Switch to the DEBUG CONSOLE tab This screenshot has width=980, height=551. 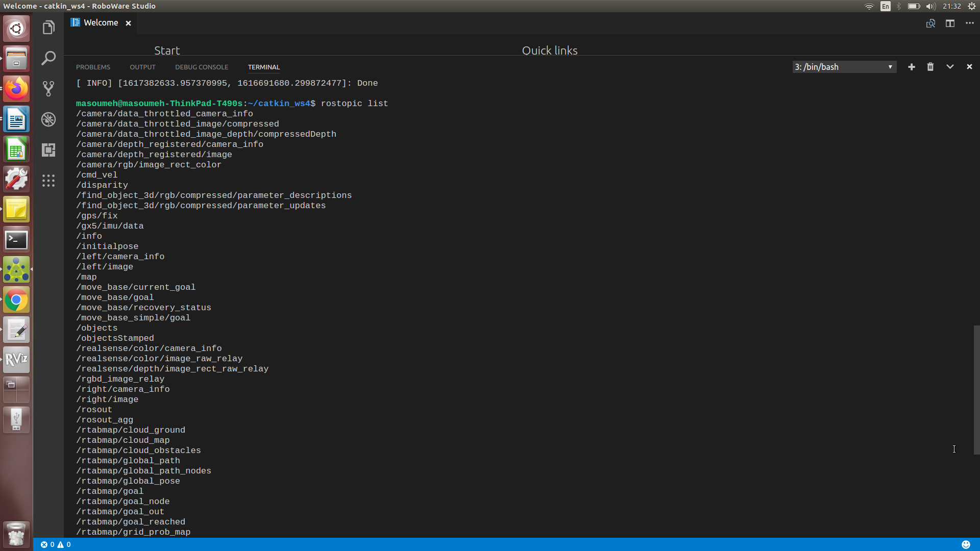[x=202, y=67]
